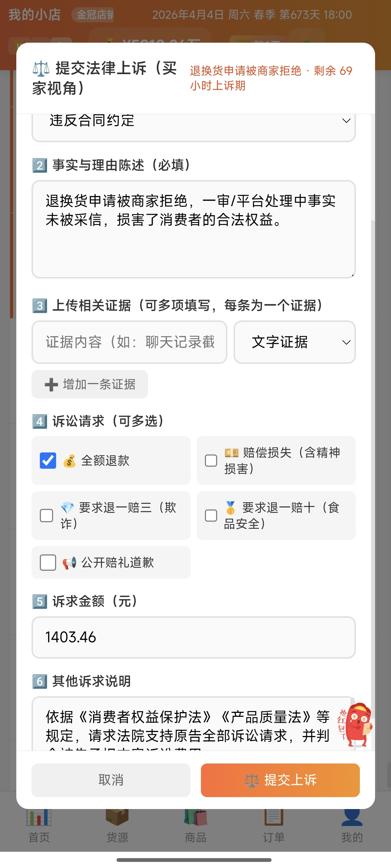Click 增加一条证据 button
This screenshot has height=868, width=391.
tap(90, 384)
